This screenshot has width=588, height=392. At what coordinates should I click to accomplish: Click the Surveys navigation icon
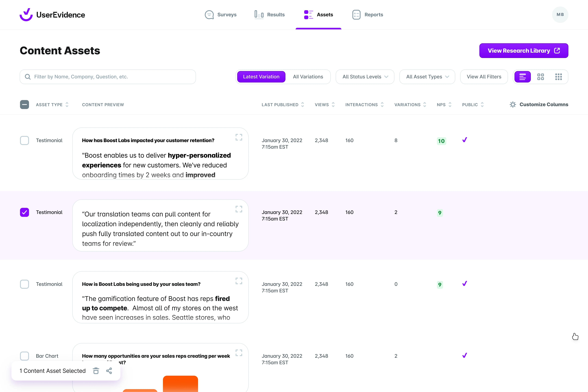[209, 14]
